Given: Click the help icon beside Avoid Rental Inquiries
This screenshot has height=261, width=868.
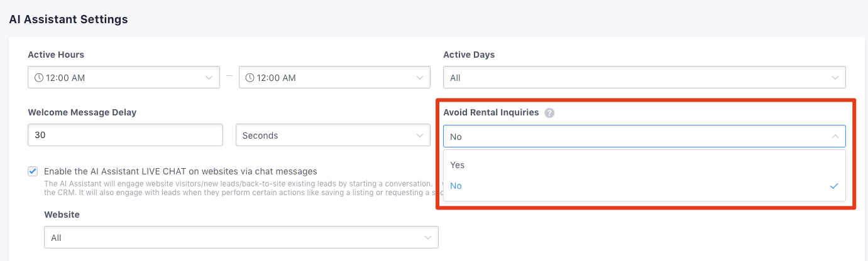Looking at the screenshot, I should tap(549, 113).
